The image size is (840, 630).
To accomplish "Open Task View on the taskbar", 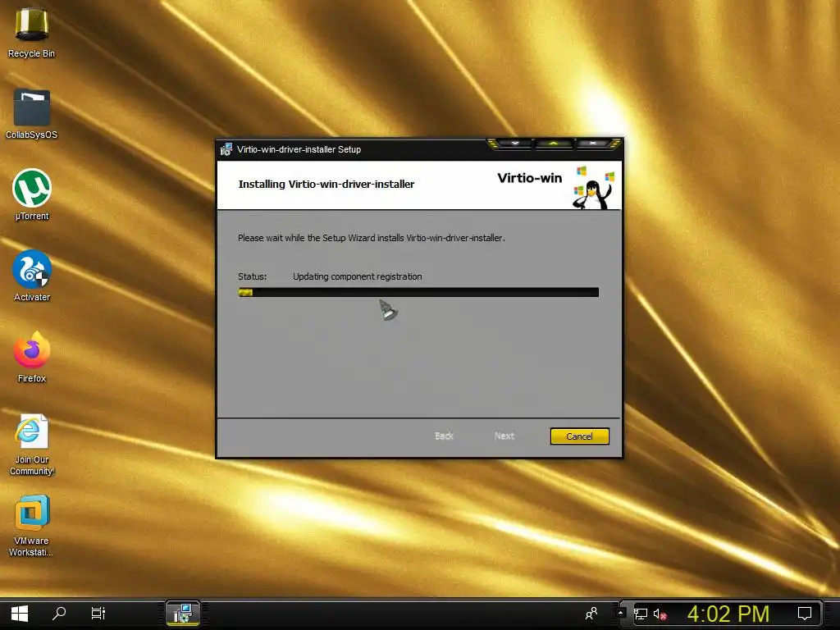I will pos(98,614).
